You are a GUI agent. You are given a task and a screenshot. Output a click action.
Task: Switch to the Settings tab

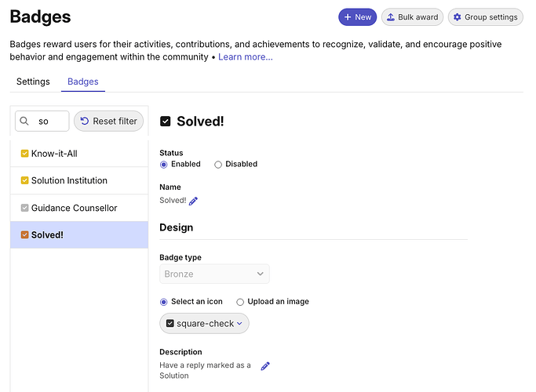[33, 82]
